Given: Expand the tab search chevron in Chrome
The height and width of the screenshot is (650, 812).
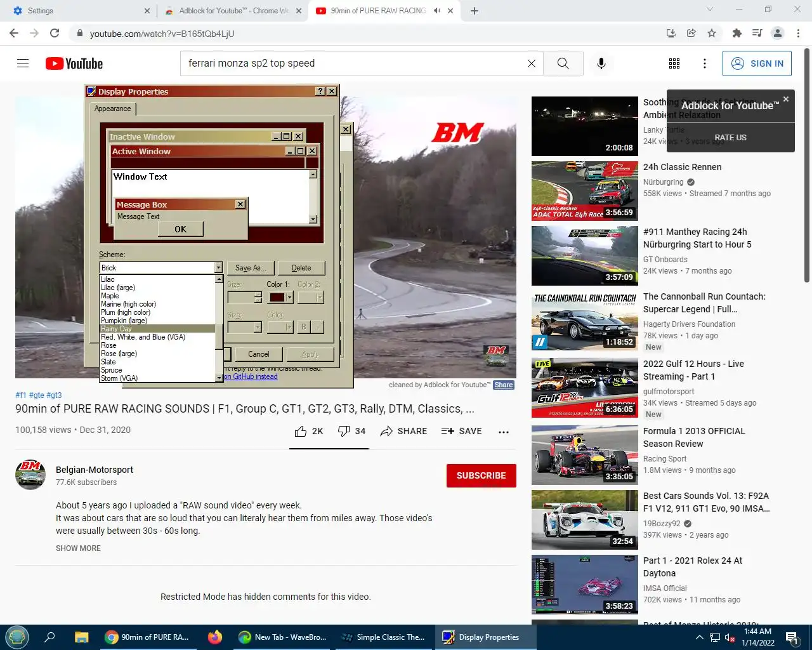Looking at the screenshot, I should (x=710, y=10).
